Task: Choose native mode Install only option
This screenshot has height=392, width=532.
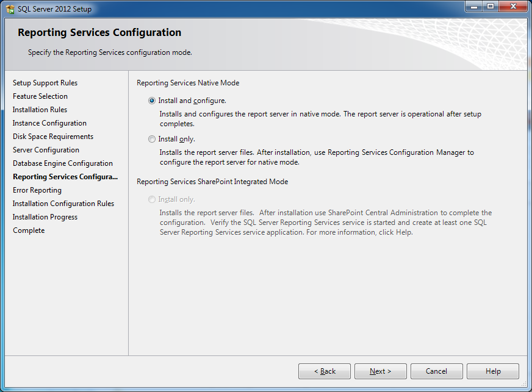Action: pos(152,139)
